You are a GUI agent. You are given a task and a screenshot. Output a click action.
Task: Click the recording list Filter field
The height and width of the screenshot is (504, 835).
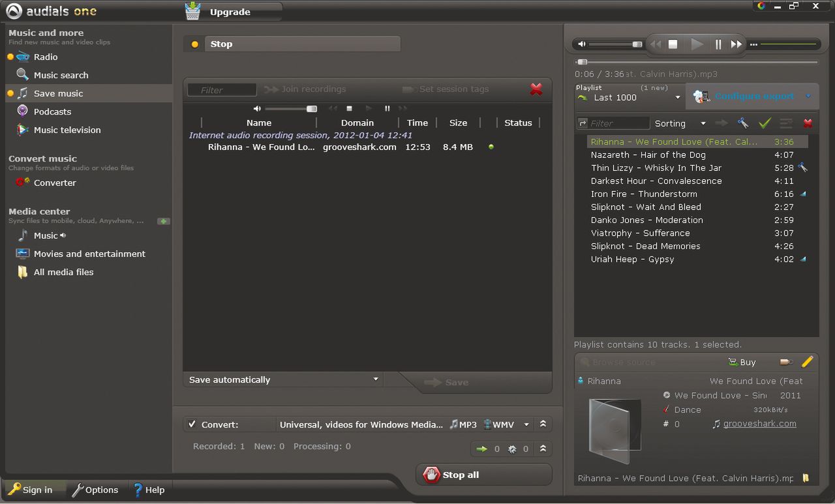pos(222,90)
